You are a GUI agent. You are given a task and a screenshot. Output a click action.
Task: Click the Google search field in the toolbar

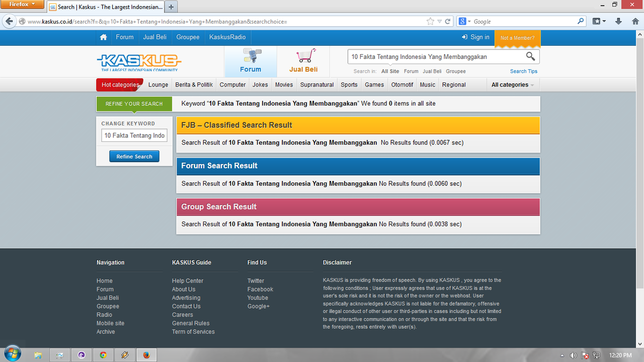pos(524,22)
